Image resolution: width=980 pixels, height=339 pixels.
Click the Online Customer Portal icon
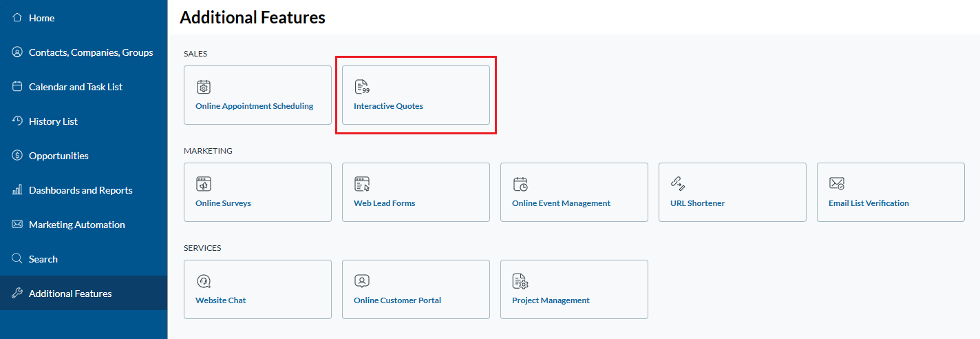click(361, 281)
